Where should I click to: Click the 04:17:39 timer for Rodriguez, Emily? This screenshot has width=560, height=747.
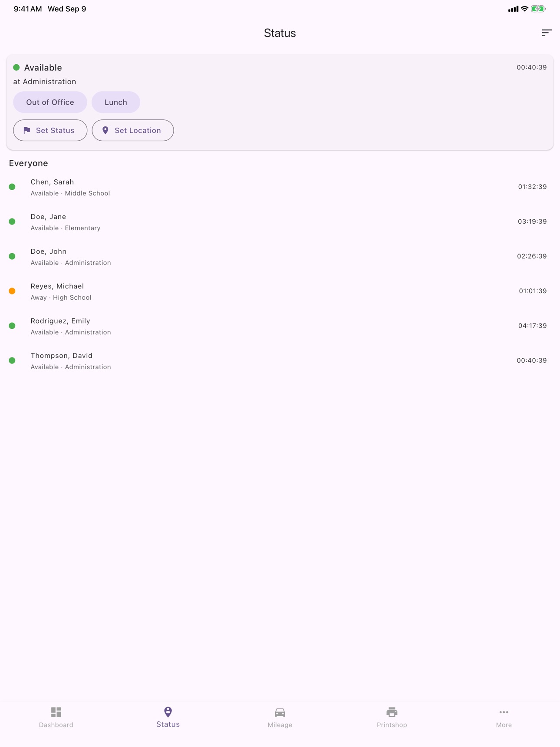532,326
